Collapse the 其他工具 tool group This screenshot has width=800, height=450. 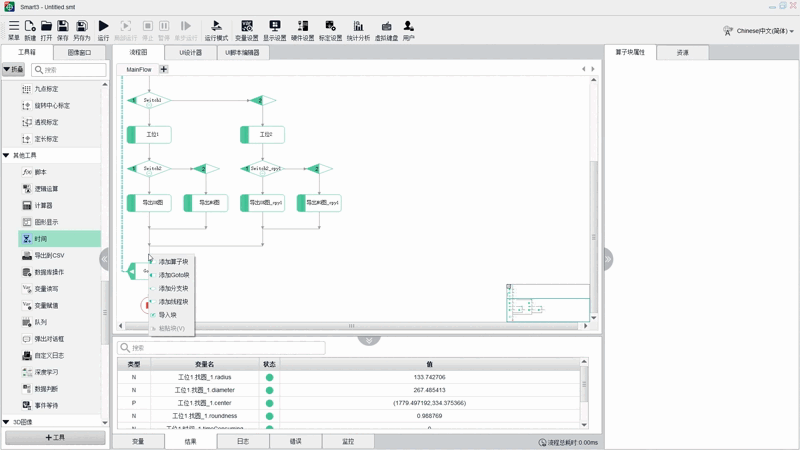pos(7,156)
